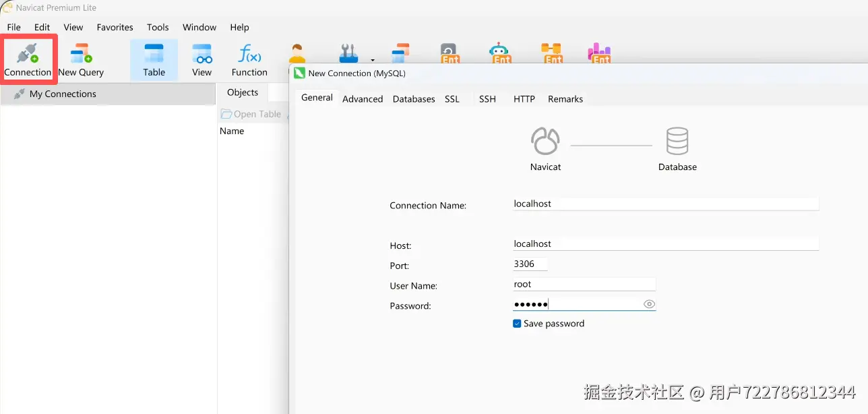Click the orange Model diagram toolbar icon
Viewport: 868px width, 414px height.
pyautogui.click(x=551, y=53)
